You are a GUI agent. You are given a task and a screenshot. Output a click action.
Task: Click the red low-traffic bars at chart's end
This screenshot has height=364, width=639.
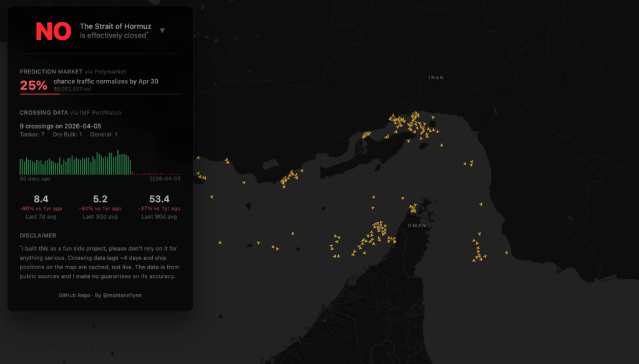pyautogui.click(x=156, y=173)
